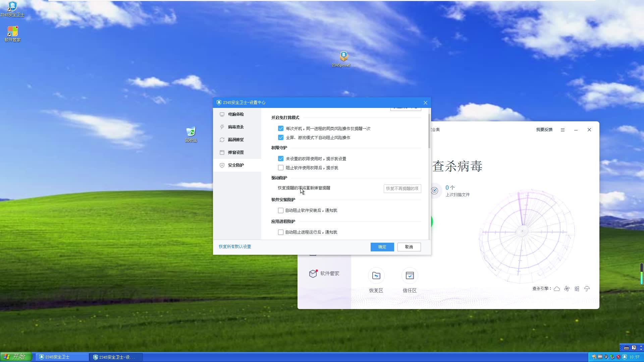Select the cloud scan engine icon
Image resolution: width=644 pixels, height=362 pixels.
[557, 289]
